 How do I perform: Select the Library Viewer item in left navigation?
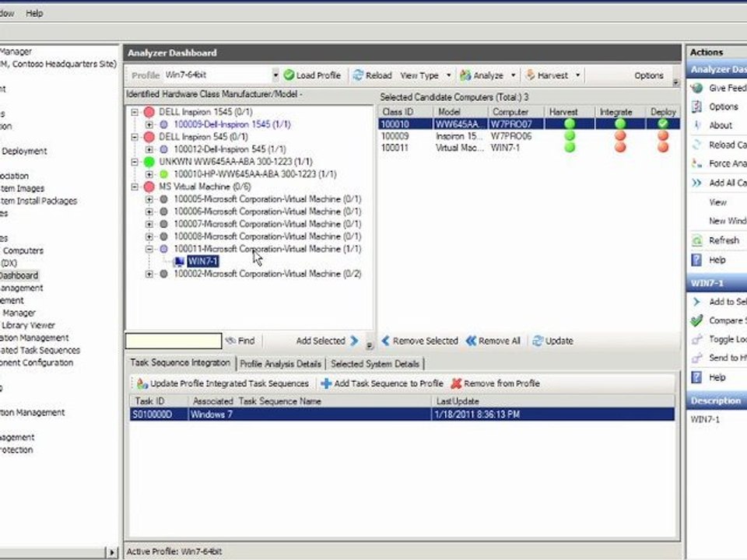click(28, 325)
